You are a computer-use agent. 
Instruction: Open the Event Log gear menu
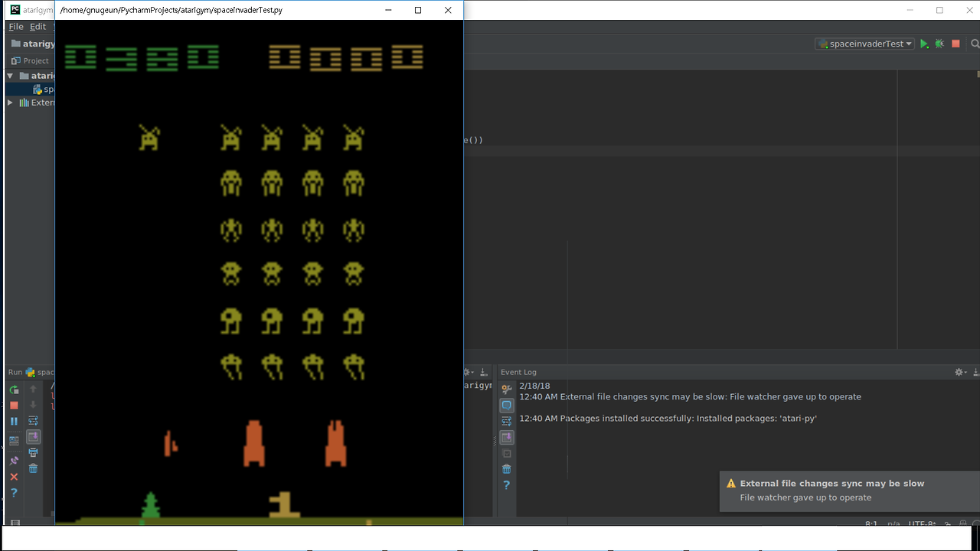960,372
